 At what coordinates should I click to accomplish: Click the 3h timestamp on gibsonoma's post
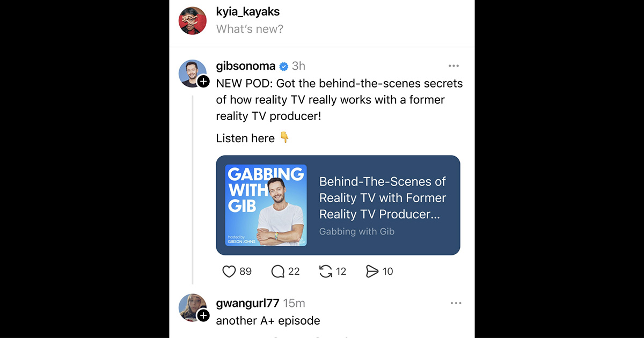click(298, 66)
